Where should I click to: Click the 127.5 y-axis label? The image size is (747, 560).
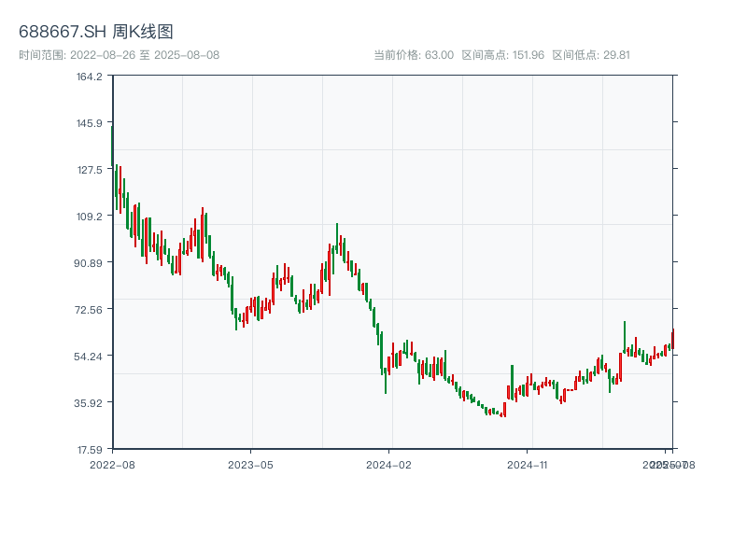90,170
